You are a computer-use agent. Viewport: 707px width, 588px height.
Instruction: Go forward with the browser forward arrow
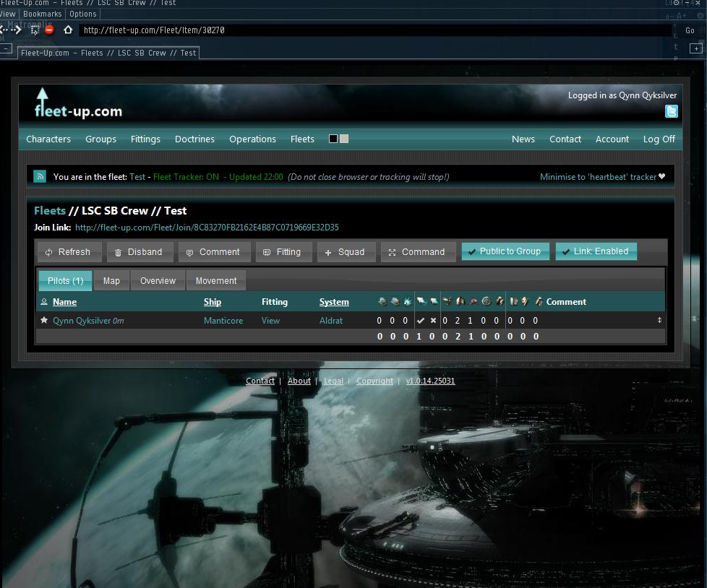tap(17, 30)
